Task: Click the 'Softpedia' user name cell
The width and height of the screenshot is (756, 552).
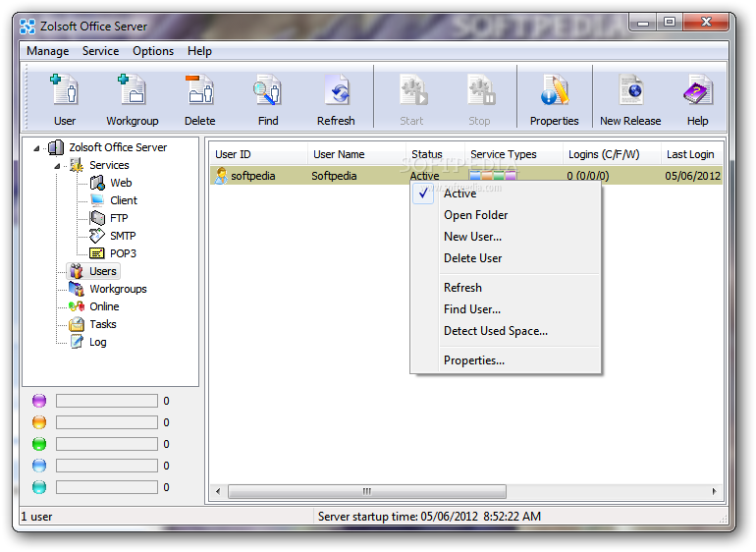Action: point(334,176)
